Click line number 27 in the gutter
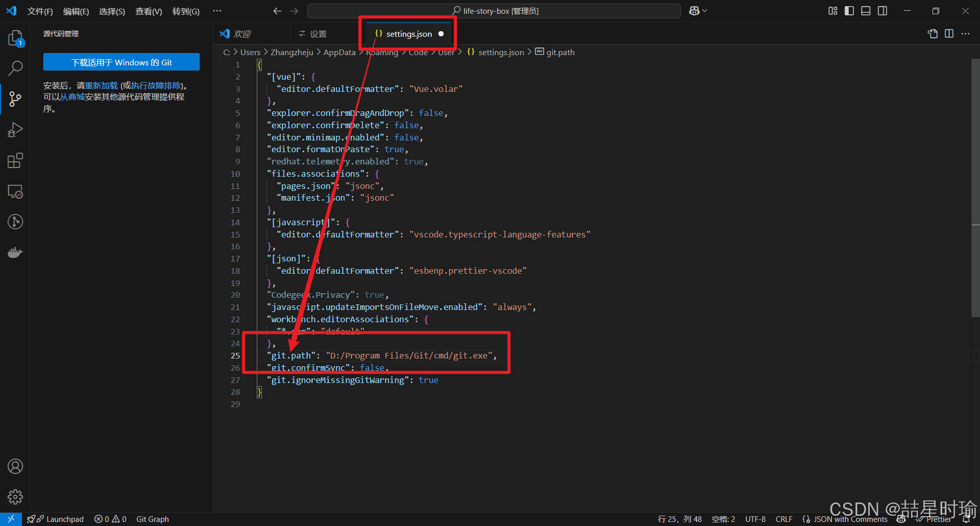The width and height of the screenshot is (980, 526). tap(235, 380)
